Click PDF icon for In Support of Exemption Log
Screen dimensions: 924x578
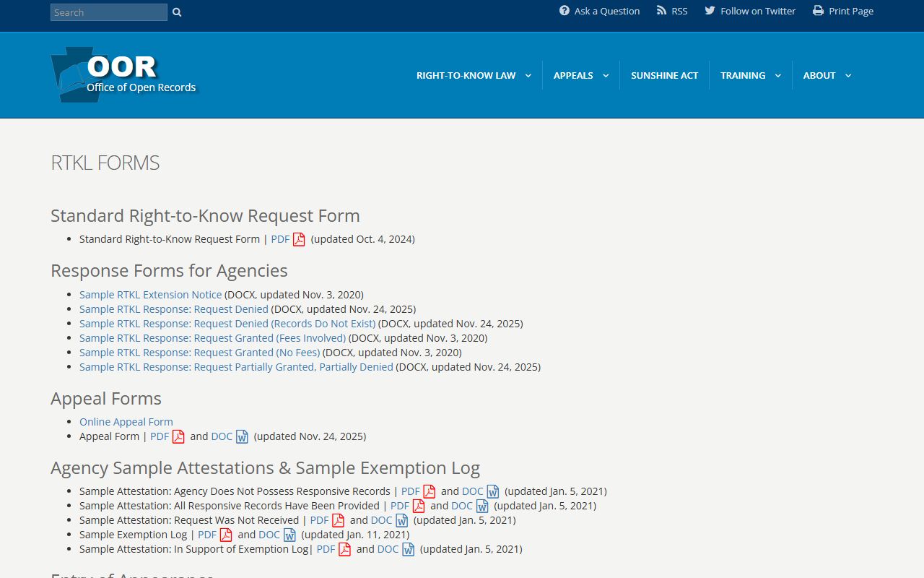[x=344, y=549]
